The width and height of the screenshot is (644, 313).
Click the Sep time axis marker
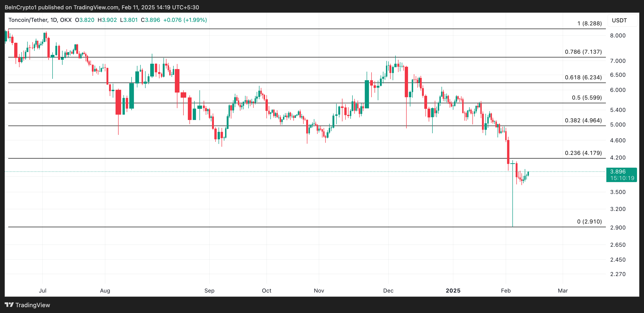coord(209,290)
